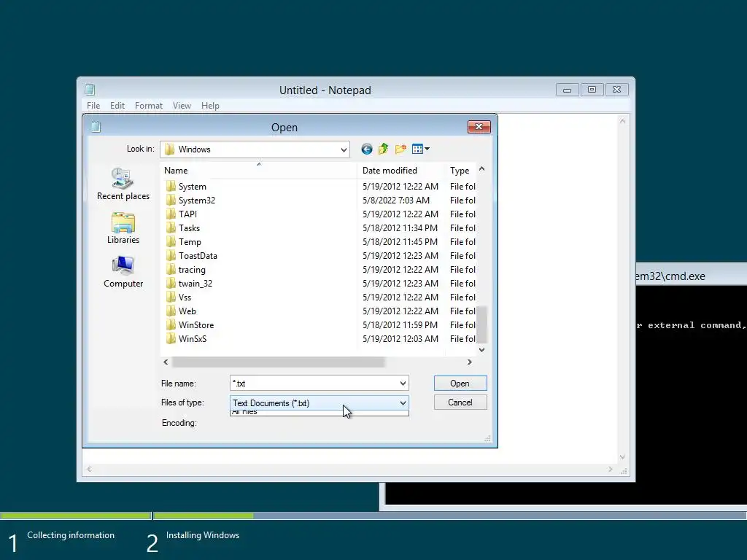Choose All Files option in type list
This screenshot has height=560, width=747.
(320, 413)
